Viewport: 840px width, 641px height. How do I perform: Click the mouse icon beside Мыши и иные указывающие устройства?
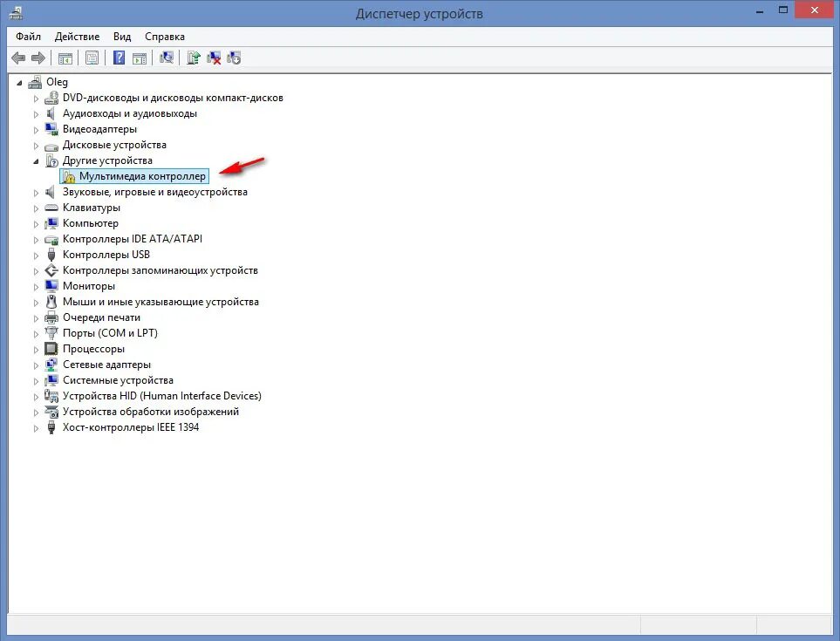pyautogui.click(x=51, y=302)
